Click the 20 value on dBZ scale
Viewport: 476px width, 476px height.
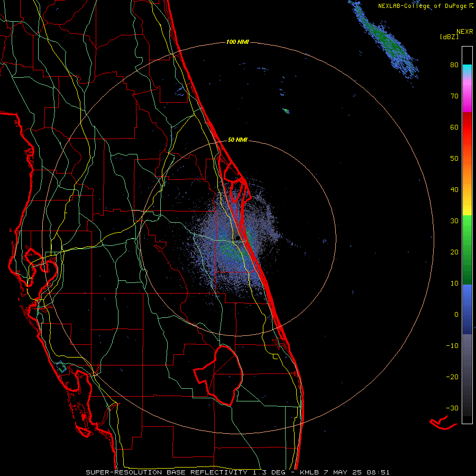[x=454, y=252]
